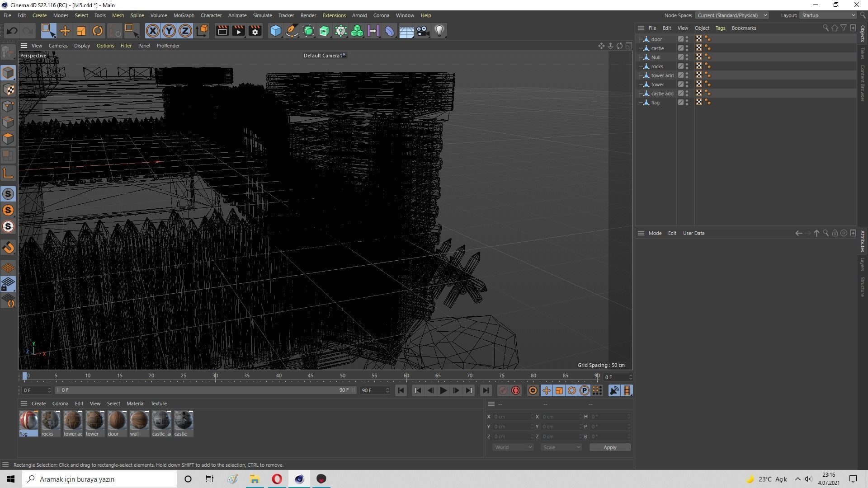This screenshot has height=488, width=868.
Task: Click the Undo arrow icon
Action: (x=12, y=31)
